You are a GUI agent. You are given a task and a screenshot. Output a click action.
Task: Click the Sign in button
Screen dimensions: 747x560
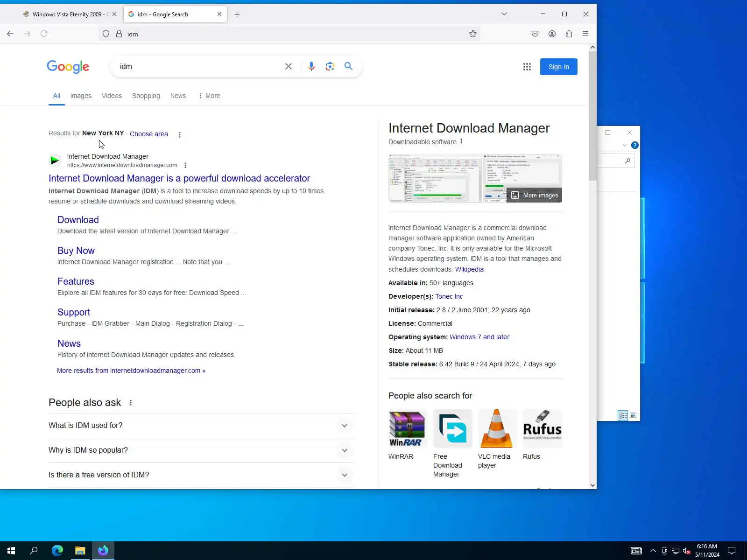coord(559,67)
